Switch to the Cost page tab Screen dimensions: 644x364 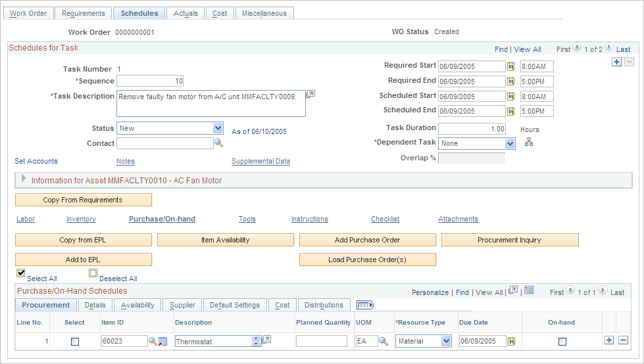click(x=220, y=13)
